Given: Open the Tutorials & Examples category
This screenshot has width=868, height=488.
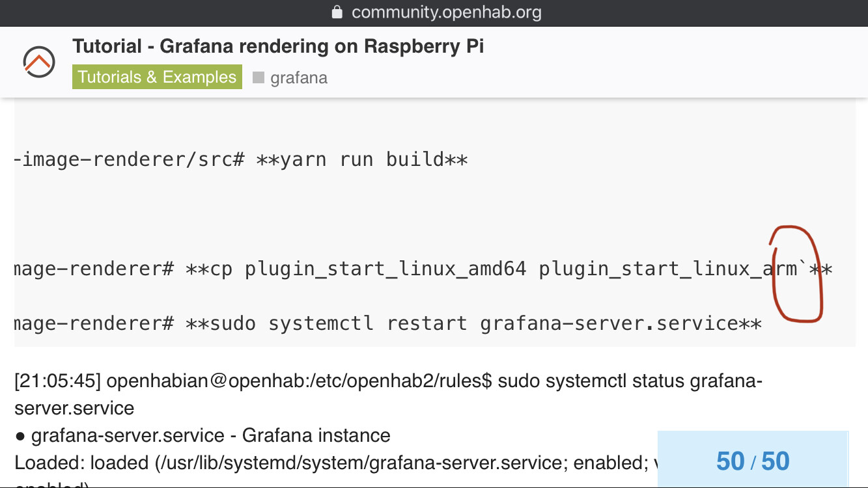Looking at the screenshot, I should coord(157,77).
